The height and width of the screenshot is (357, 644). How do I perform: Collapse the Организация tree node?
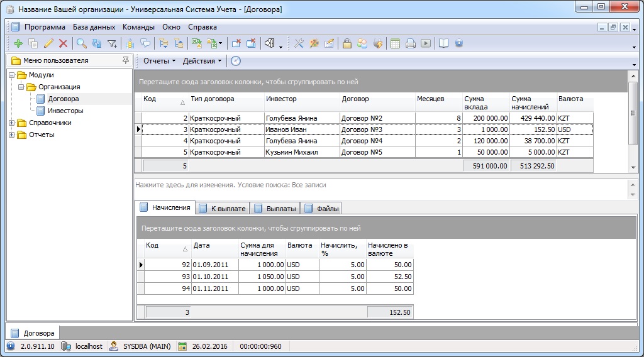[21, 87]
